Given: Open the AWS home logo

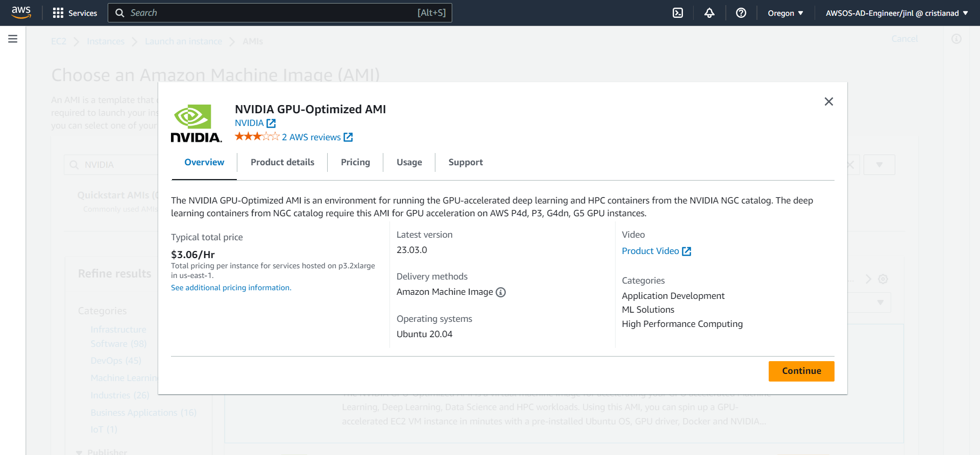Looking at the screenshot, I should click(21, 13).
